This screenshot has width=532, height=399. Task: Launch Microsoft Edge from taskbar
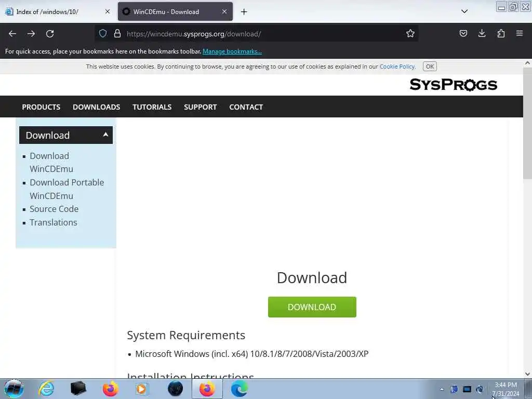tap(239, 389)
